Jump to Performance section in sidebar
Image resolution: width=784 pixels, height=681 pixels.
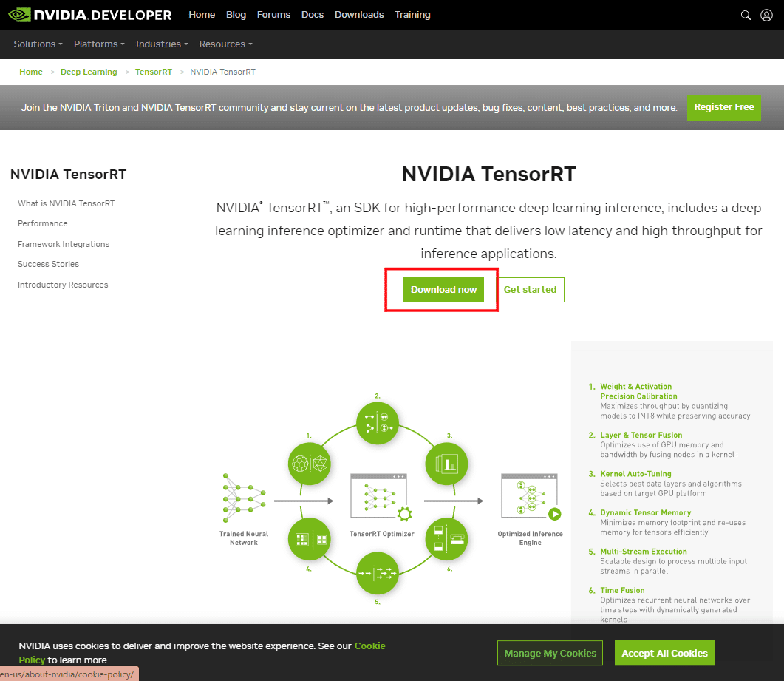pos(43,223)
